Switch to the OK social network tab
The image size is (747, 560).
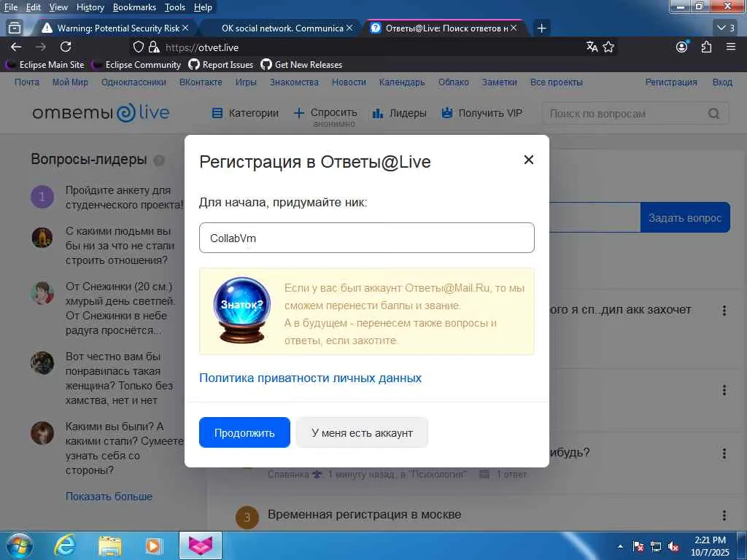[x=282, y=28]
